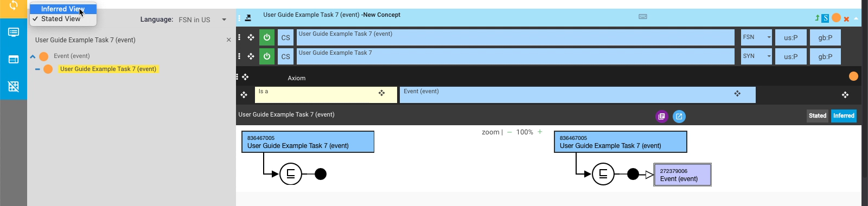Image resolution: width=868 pixels, height=206 pixels.
Task: Click the orange refresh icon in the sidebar
Action: click(14, 5)
